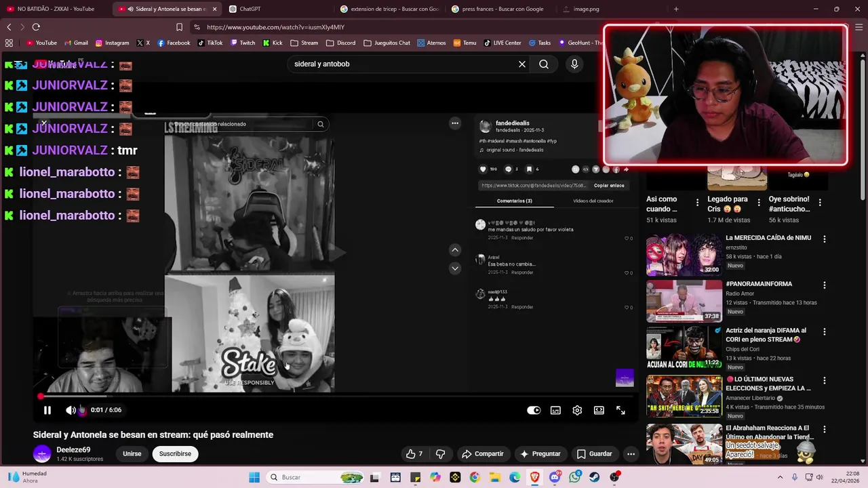Screen dimensions: 868x488
Task: Switch to 'press frances' Google tab
Action: point(500,9)
